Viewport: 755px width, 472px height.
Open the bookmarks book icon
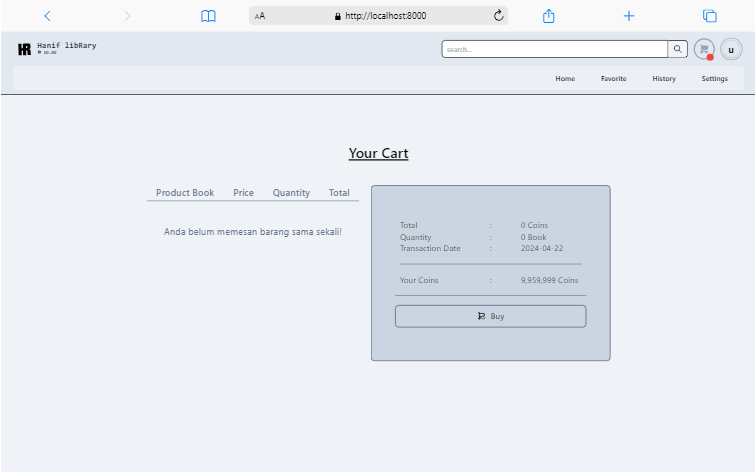pos(208,16)
